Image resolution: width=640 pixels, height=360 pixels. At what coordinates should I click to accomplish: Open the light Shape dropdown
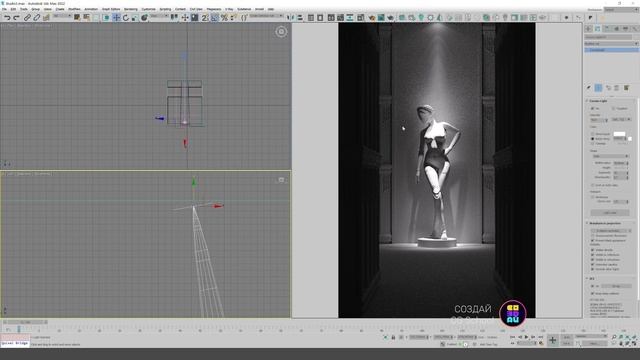pyautogui.click(x=610, y=156)
